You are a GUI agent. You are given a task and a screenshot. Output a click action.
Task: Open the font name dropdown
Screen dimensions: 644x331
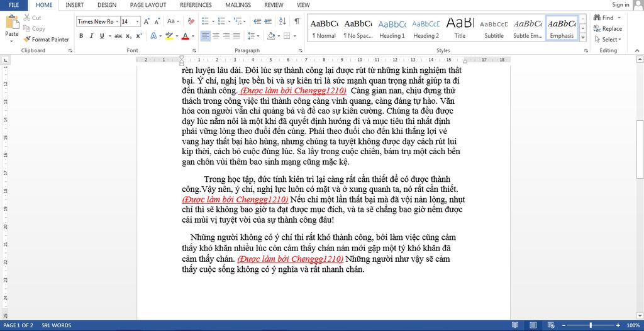pyautogui.click(x=118, y=21)
